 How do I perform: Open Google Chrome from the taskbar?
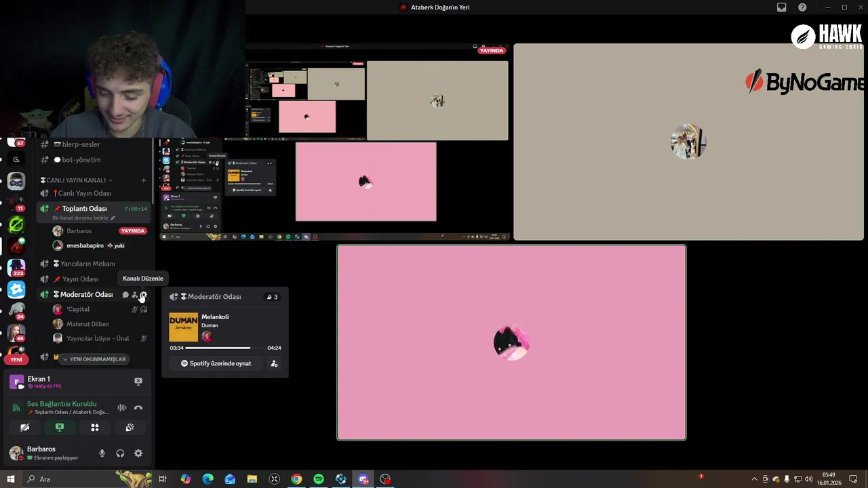(x=296, y=479)
